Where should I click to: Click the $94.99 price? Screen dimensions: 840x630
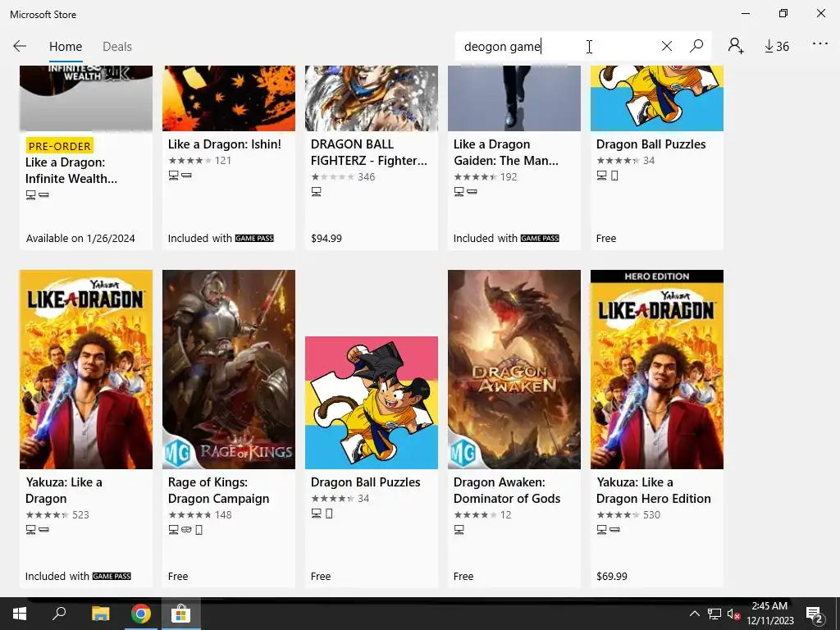pos(326,239)
